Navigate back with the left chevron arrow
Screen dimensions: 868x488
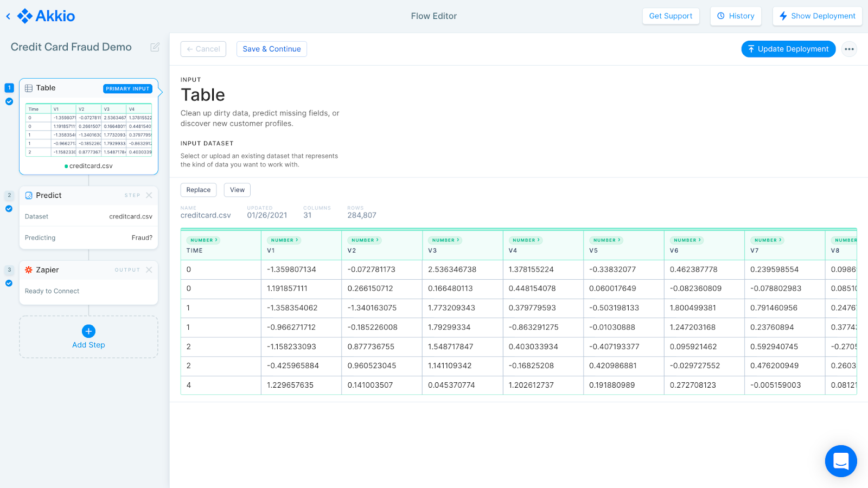click(8, 16)
